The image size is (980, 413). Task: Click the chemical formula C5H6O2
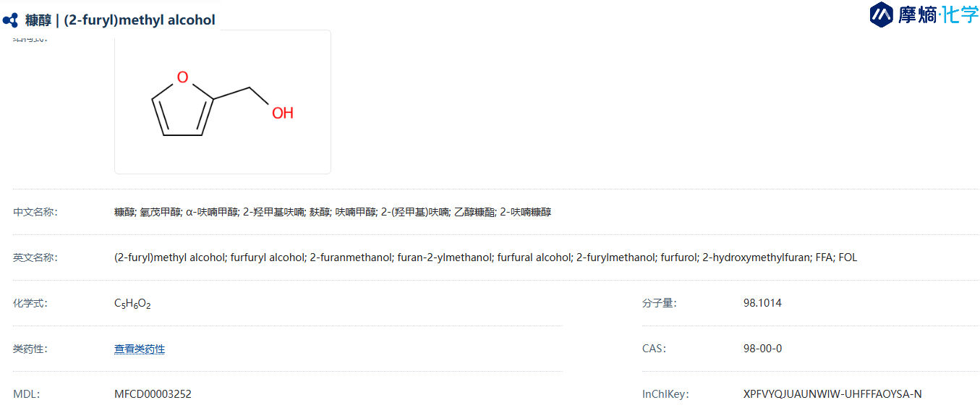pyautogui.click(x=132, y=304)
